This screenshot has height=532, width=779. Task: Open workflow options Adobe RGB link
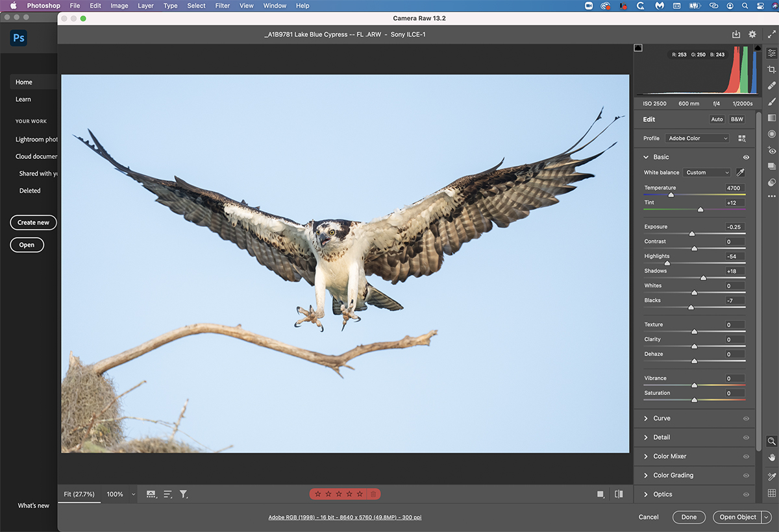(345, 517)
